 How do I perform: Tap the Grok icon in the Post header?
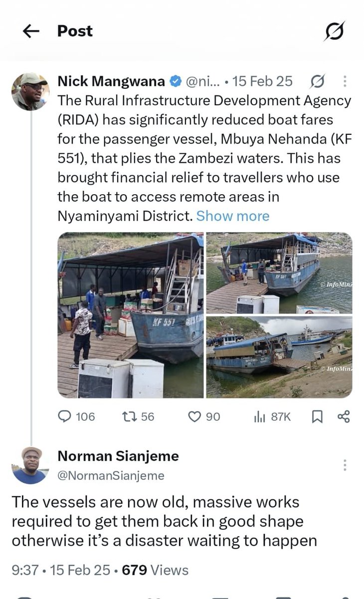click(334, 32)
